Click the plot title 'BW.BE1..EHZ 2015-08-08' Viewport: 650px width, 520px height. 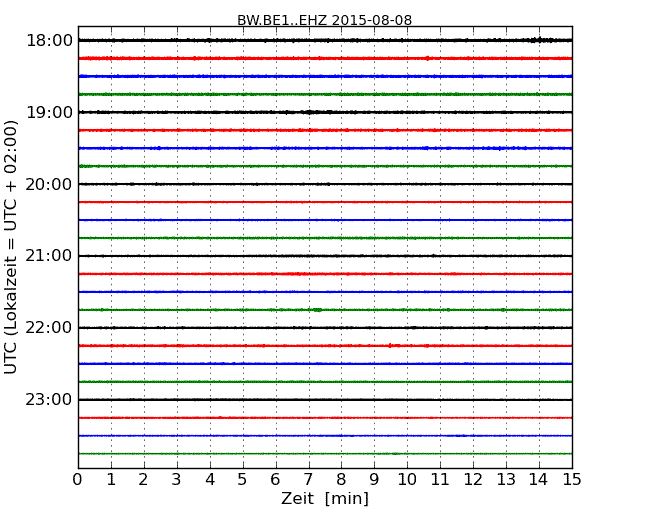pos(324,20)
